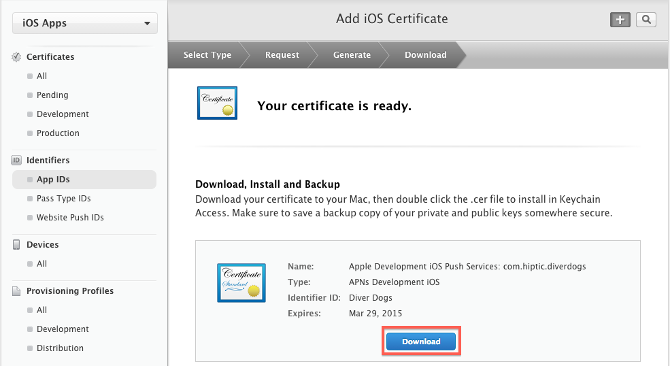Click the Certificates section heading
The height and width of the screenshot is (366, 670).
[x=50, y=57]
